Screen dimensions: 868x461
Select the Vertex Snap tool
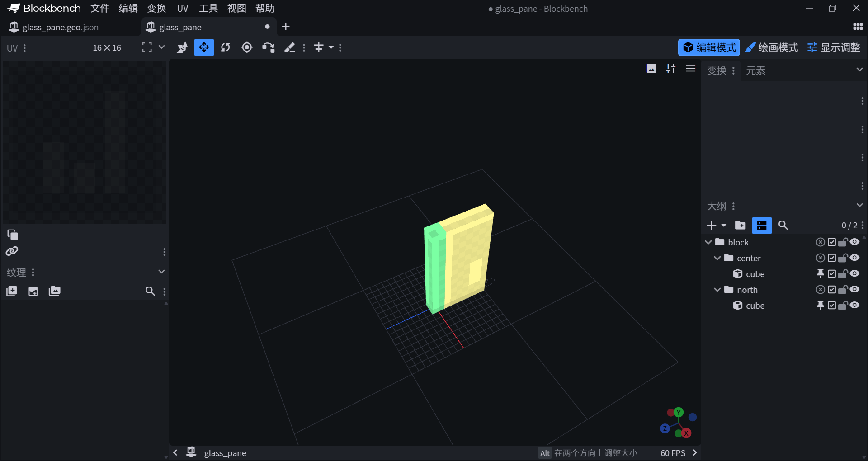(x=269, y=47)
